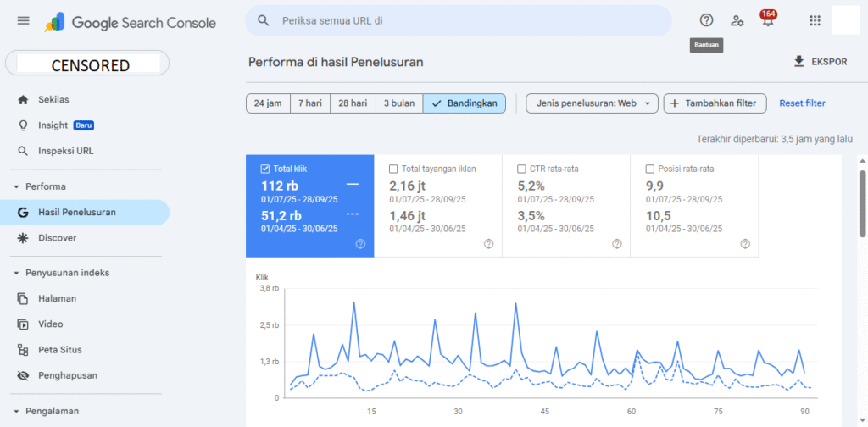Collapse the Performa sidebar section
This screenshot has width=868, height=427.
(x=15, y=186)
